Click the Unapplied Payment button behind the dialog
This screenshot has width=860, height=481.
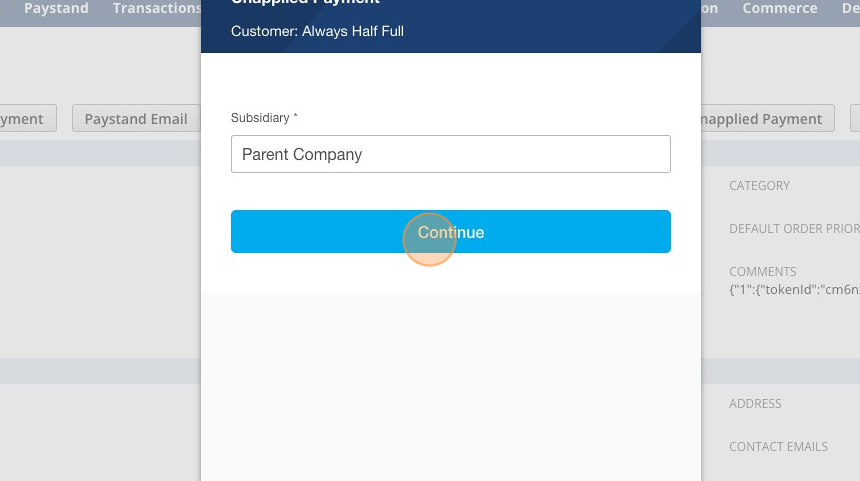coord(767,118)
